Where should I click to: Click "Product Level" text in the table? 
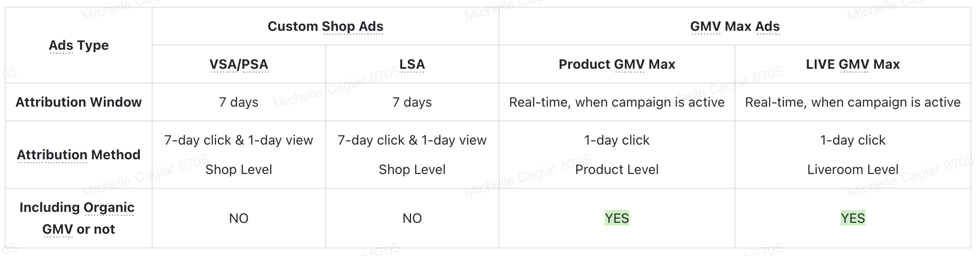617,170
